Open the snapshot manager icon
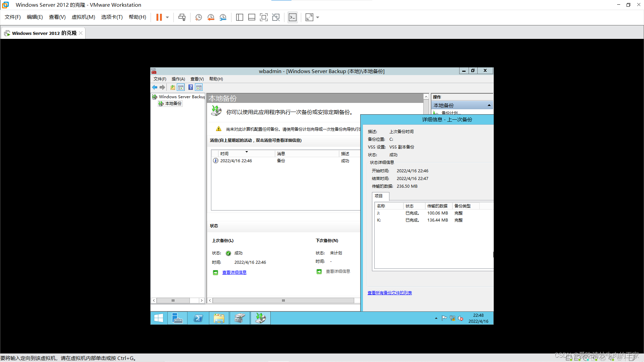Screen dimensions: 644x362 coord(223,17)
